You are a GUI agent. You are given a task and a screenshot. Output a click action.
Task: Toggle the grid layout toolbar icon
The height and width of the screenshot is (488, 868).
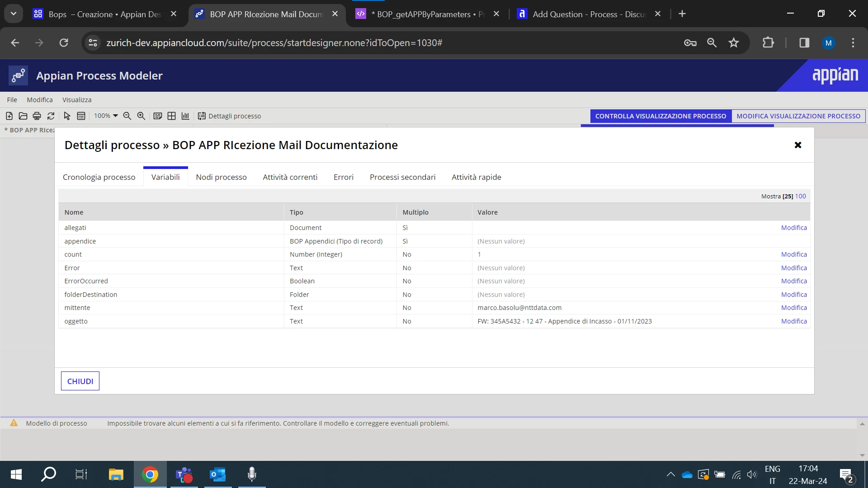point(171,116)
